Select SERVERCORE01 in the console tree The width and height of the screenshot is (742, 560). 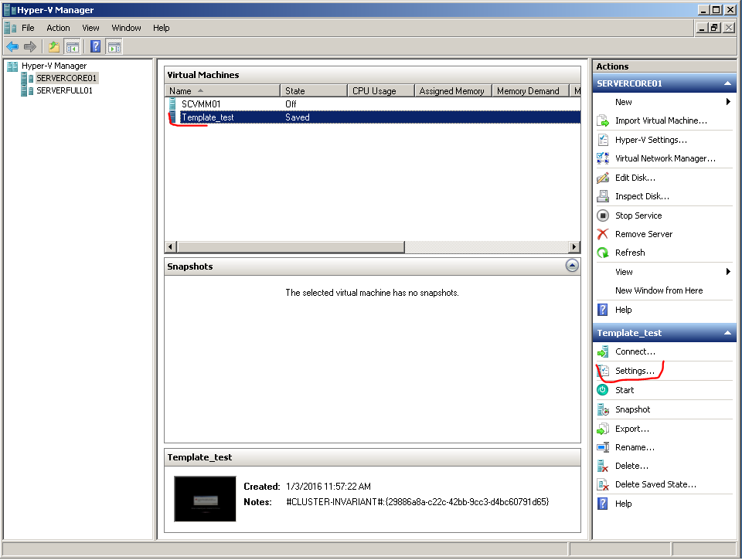coord(66,78)
